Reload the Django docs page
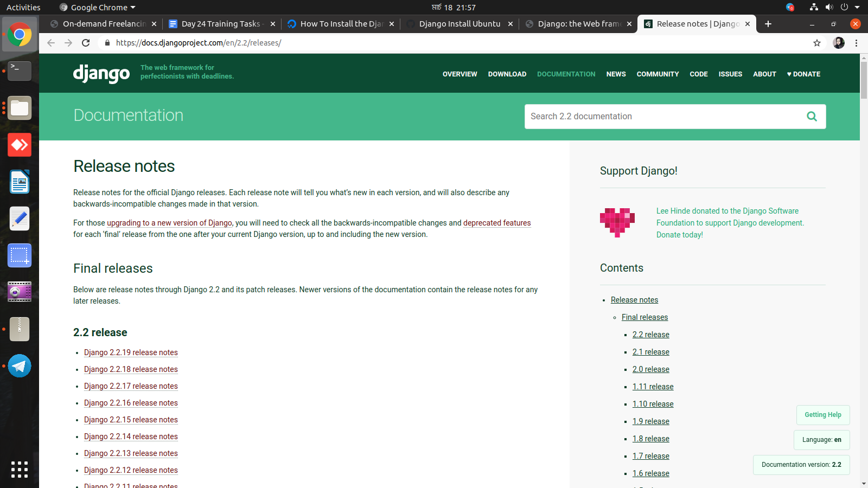The width and height of the screenshot is (868, 488). [x=86, y=43]
